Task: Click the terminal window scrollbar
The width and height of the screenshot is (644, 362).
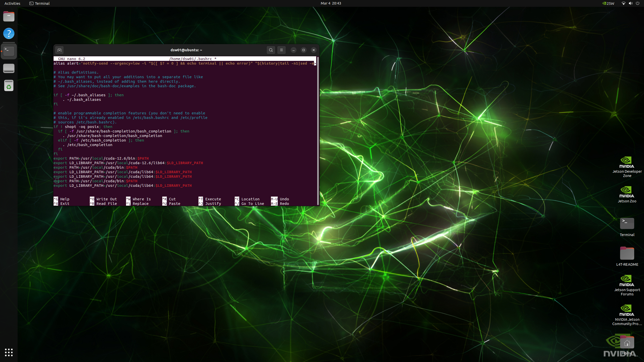Action: point(318,131)
